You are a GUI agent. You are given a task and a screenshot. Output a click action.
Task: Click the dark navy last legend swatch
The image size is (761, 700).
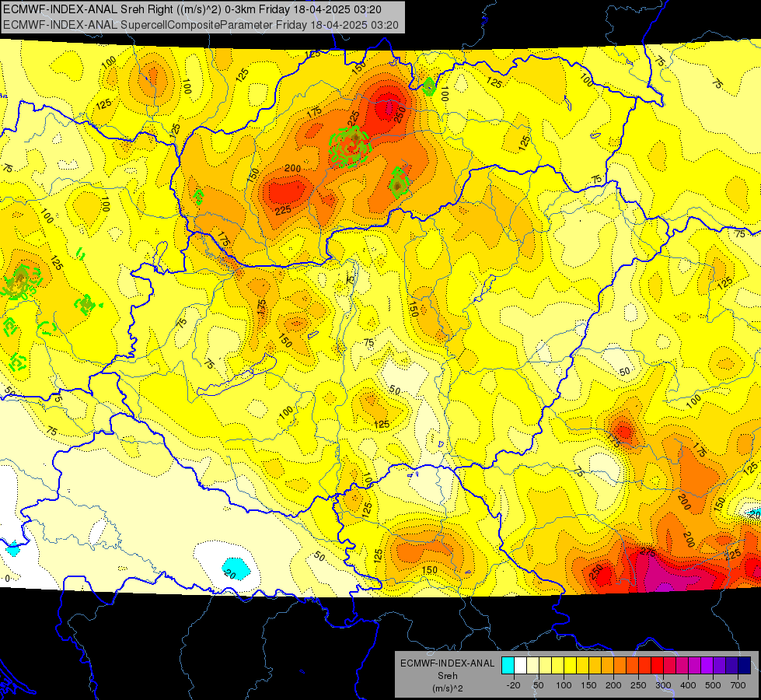[745, 666]
